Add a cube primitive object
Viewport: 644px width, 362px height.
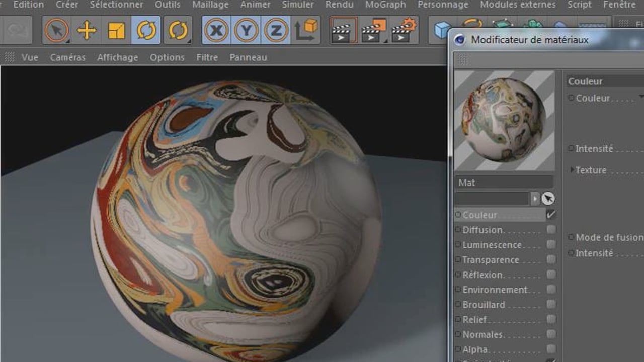(x=443, y=30)
